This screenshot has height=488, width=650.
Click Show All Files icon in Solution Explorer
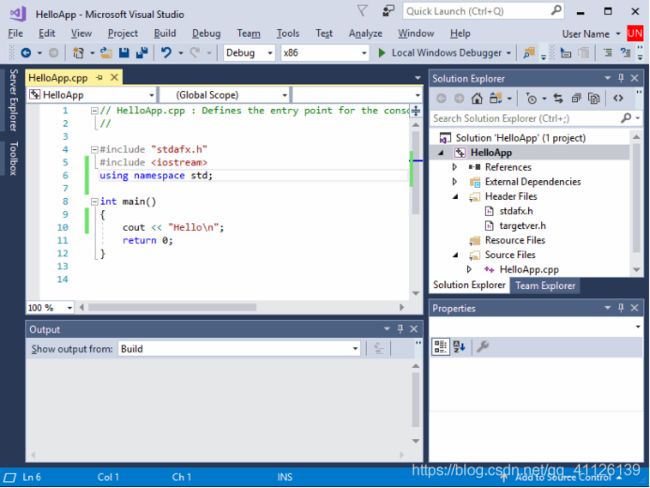pos(594,98)
